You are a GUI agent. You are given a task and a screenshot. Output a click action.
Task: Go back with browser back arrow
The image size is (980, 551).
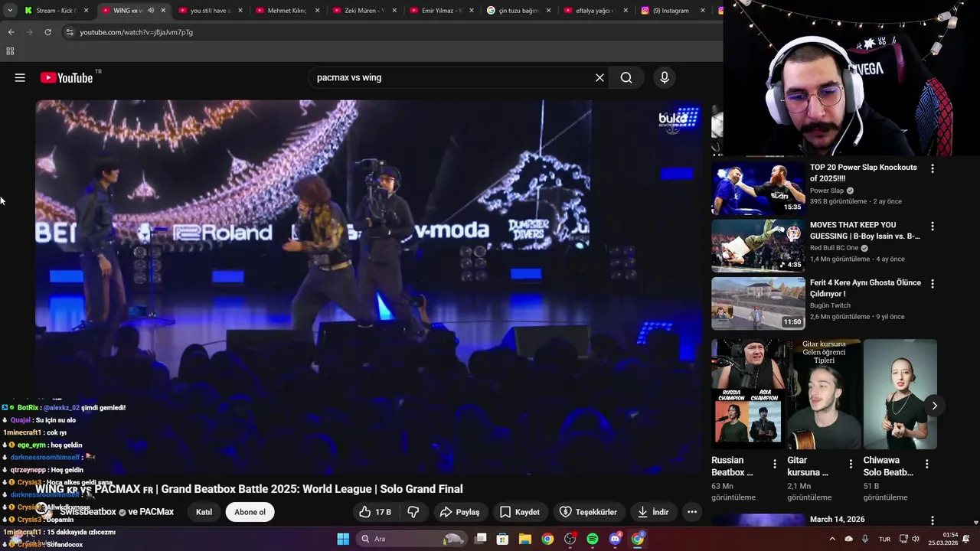coord(11,32)
